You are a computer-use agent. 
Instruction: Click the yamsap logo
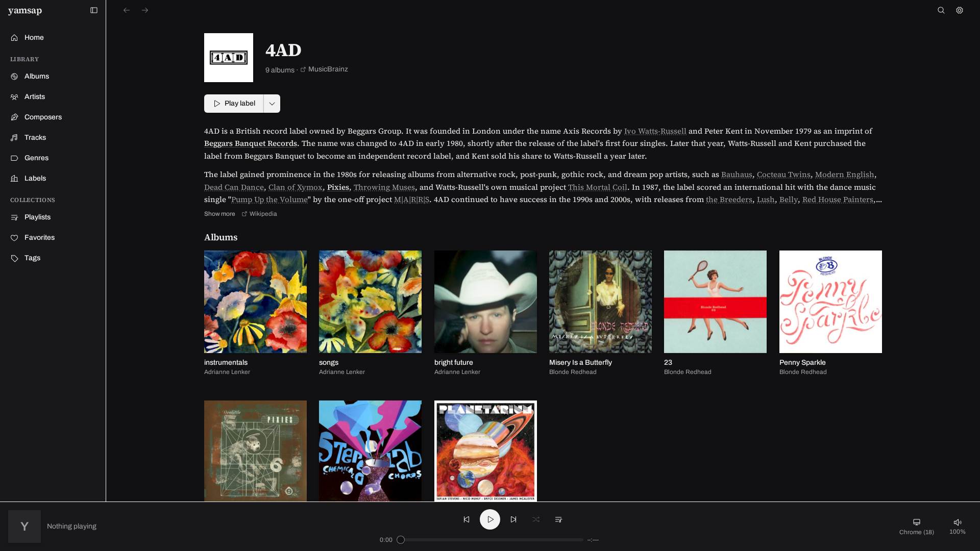pyautogui.click(x=25, y=11)
